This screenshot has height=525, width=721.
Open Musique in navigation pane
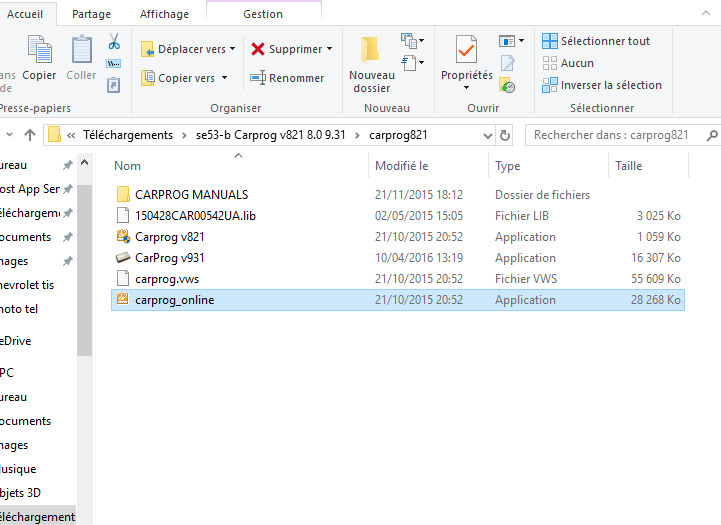[x=18, y=469]
